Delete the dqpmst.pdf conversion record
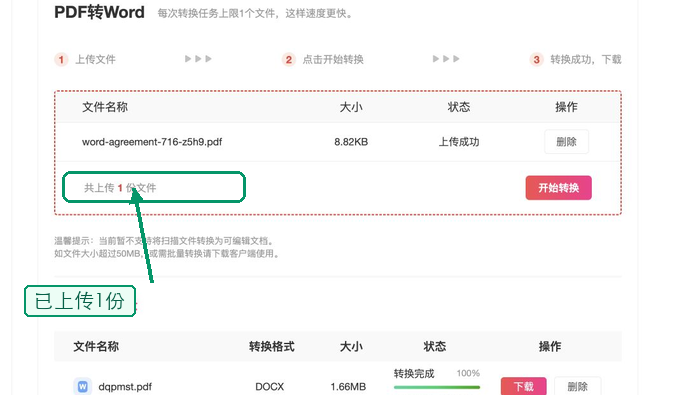 coord(577,386)
